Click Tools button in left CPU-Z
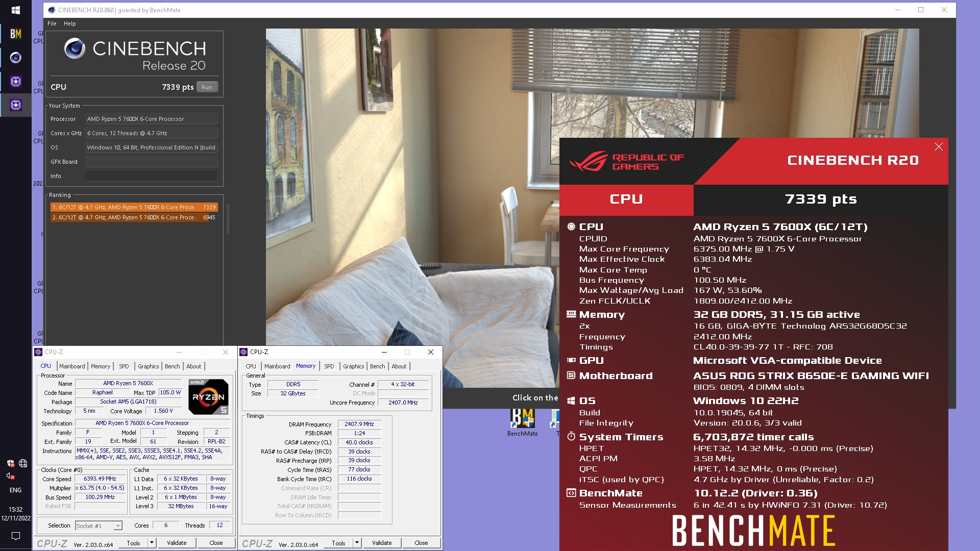The height and width of the screenshot is (551, 980). pos(134,543)
